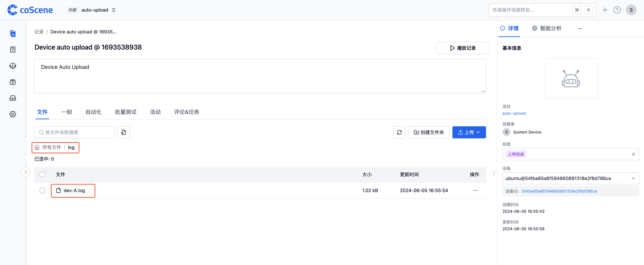Click the 播放记录 play button
Screen dimensions: 644x265
click(x=462, y=48)
